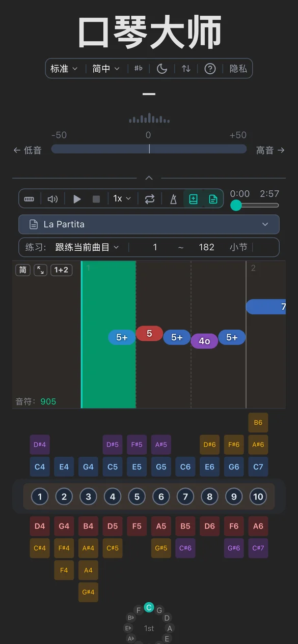The width and height of the screenshot is (298, 644).
Task: Toggle dark mode with the moon icon
Action: 162,68
